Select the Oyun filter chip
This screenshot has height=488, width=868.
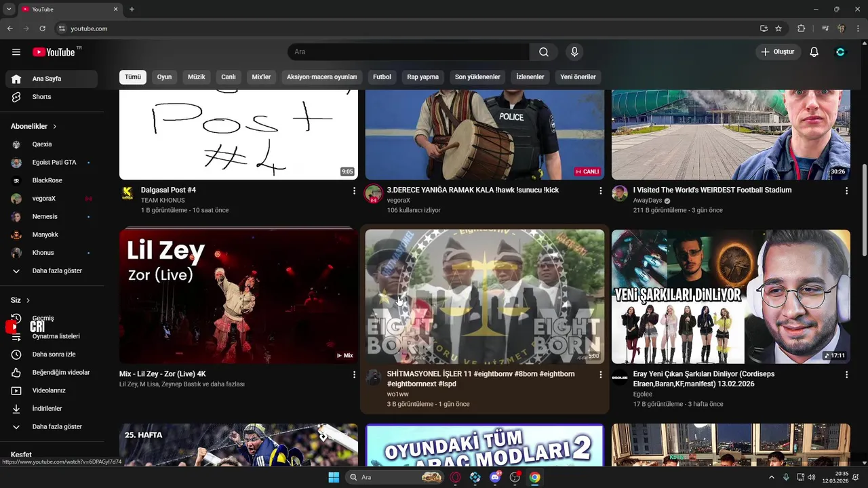pyautogui.click(x=165, y=77)
